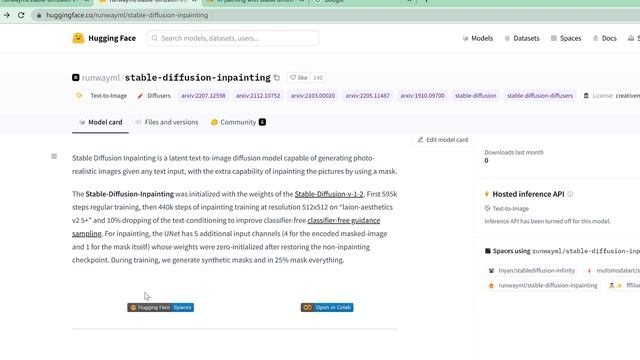The image size is (640, 360).
Task: Open the Spaces navigation item
Action: pos(566,38)
